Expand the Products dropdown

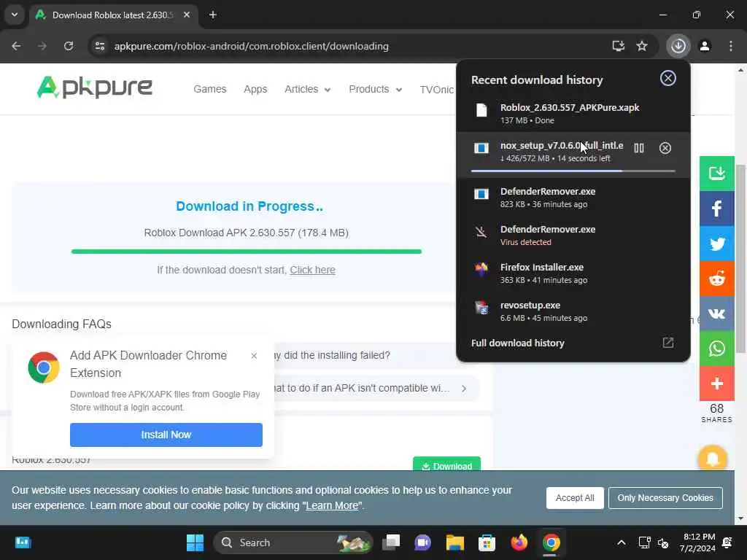coord(375,89)
